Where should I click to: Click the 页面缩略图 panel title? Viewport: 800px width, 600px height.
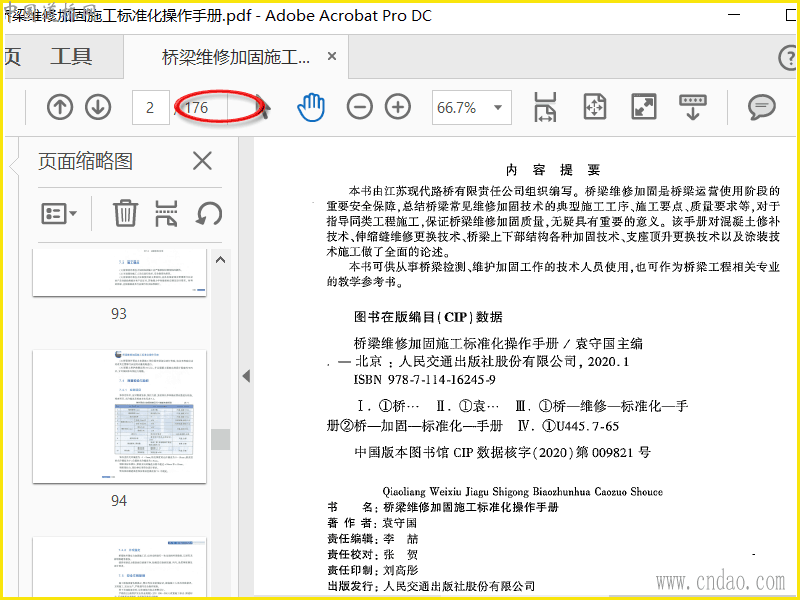(x=85, y=161)
